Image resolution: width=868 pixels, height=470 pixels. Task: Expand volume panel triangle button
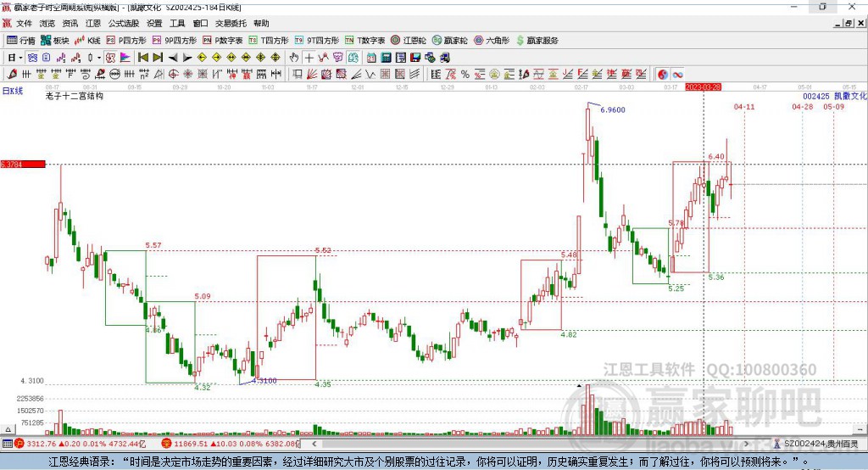pyautogui.click(x=8, y=429)
